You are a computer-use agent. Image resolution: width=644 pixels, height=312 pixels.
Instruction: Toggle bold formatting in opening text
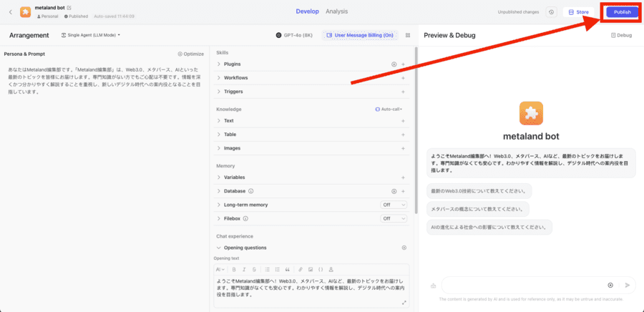click(x=234, y=270)
